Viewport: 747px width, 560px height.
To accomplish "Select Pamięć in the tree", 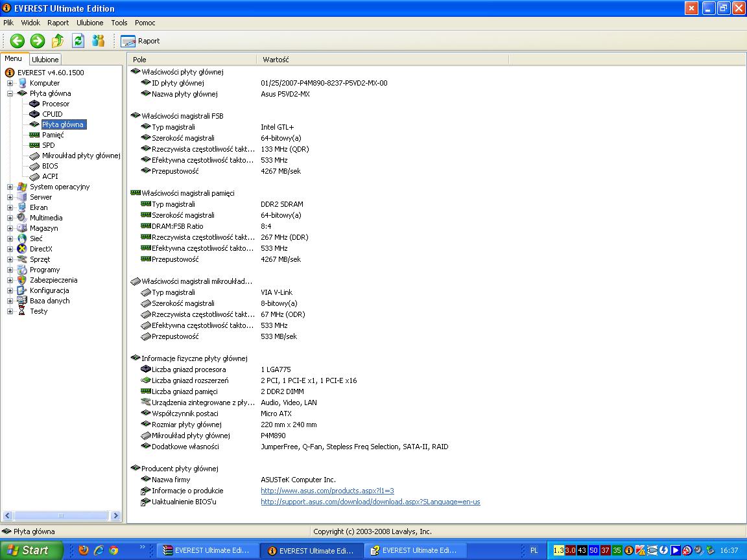I will pyautogui.click(x=53, y=135).
